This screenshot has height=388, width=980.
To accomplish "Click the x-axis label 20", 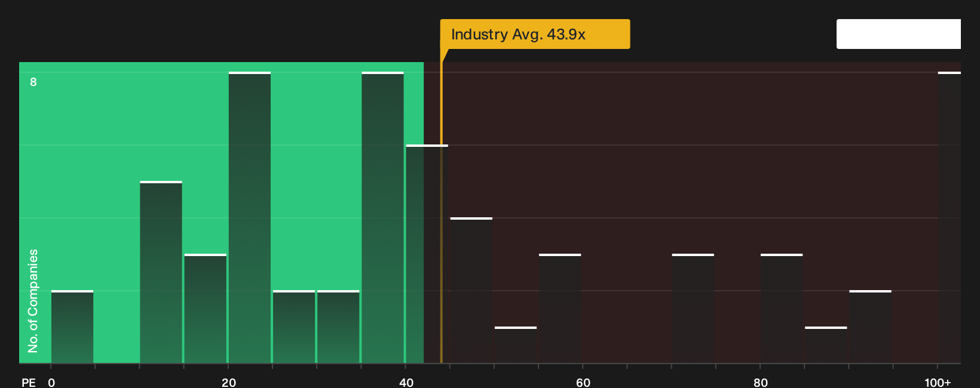I will pos(229,383).
